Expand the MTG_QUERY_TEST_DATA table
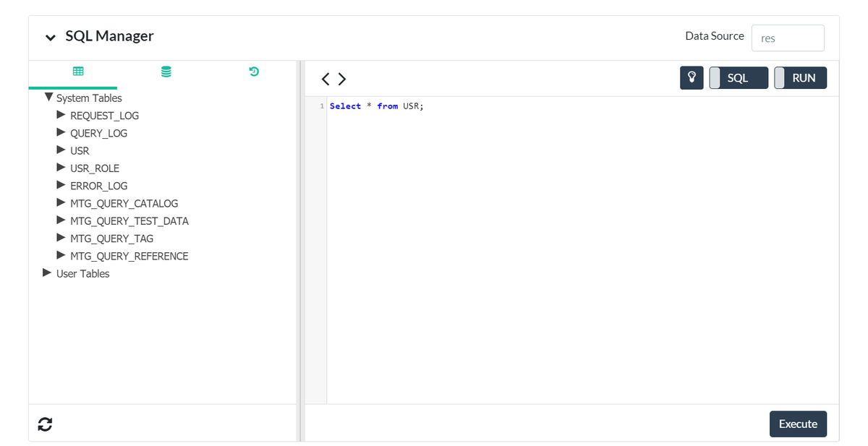This screenshot has width=868, height=446. click(x=61, y=220)
